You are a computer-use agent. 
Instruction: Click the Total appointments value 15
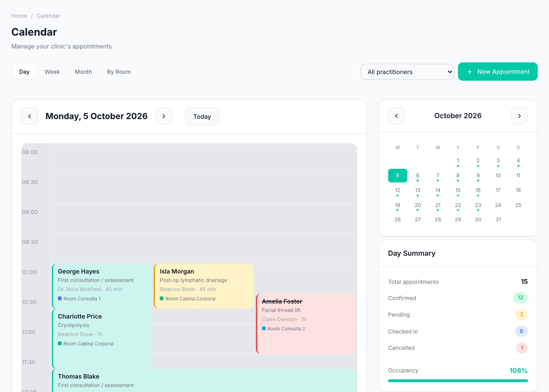pos(524,282)
